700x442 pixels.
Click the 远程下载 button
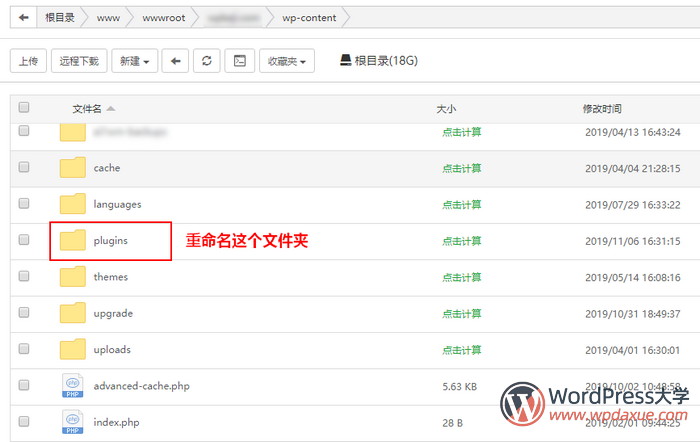79,61
